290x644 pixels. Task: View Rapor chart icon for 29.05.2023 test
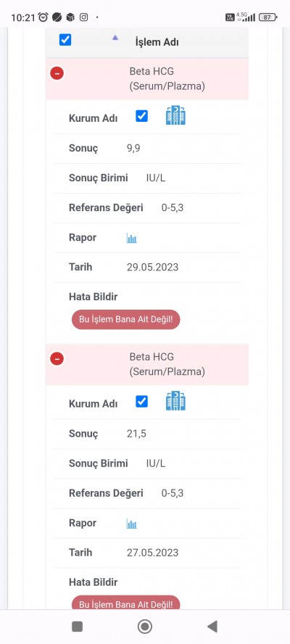pyautogui.click(x=131, y=238)
